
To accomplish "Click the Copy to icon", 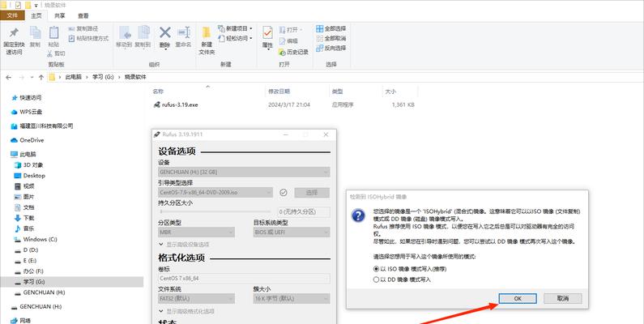I will tap(143, 33).
